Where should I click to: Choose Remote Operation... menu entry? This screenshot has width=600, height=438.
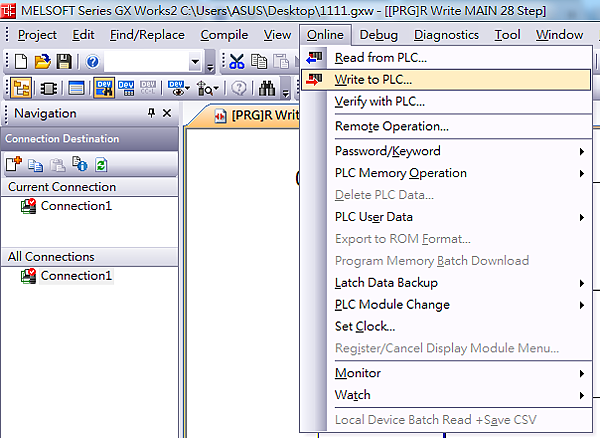(x=446, y=126)
